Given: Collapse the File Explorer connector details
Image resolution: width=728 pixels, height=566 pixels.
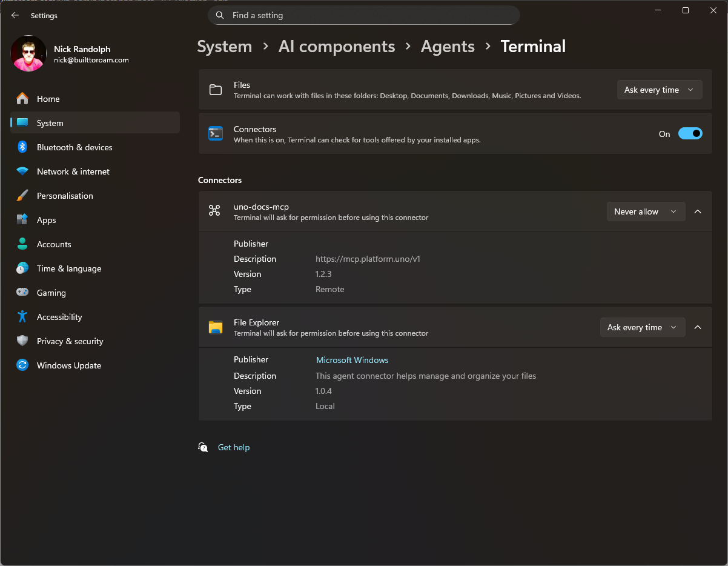Looking at the screenshot, I should (698, 327).
